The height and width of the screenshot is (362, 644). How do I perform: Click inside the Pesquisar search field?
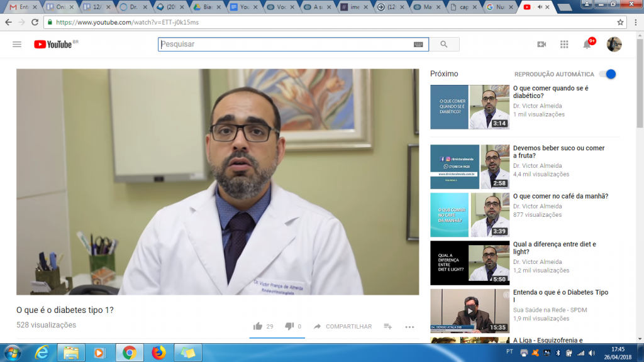coord(283,44)
